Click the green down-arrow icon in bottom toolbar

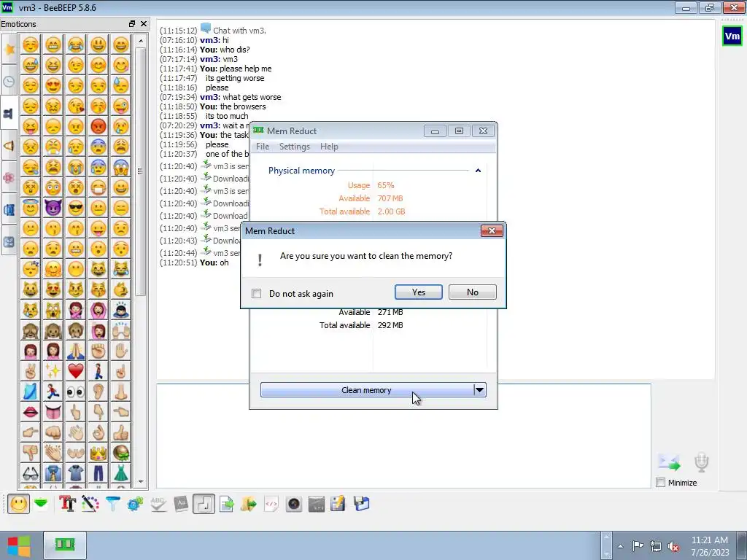coord(42,503)
